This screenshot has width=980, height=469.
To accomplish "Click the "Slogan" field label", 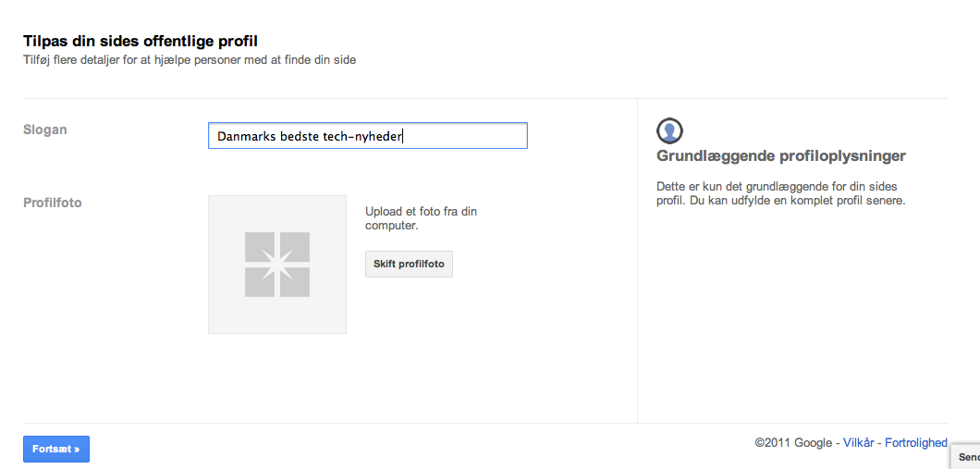I will [45, 130].
